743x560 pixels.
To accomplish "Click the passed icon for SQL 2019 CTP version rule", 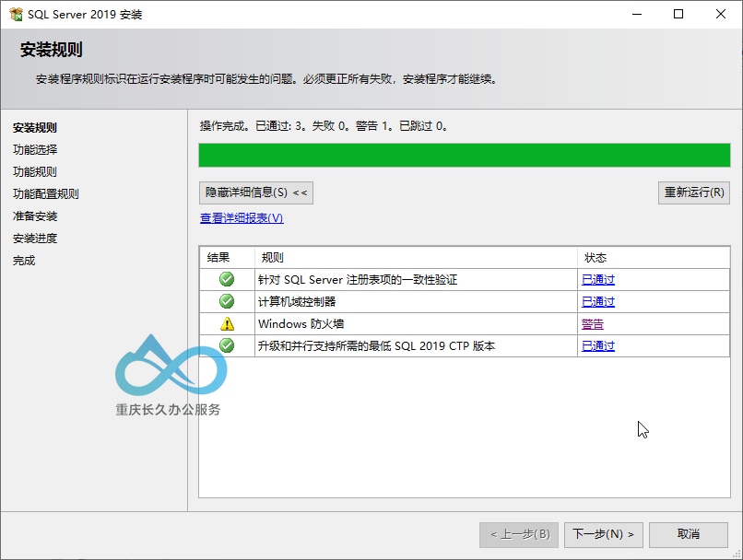I will pyautogui.click(x=227, y=345).
